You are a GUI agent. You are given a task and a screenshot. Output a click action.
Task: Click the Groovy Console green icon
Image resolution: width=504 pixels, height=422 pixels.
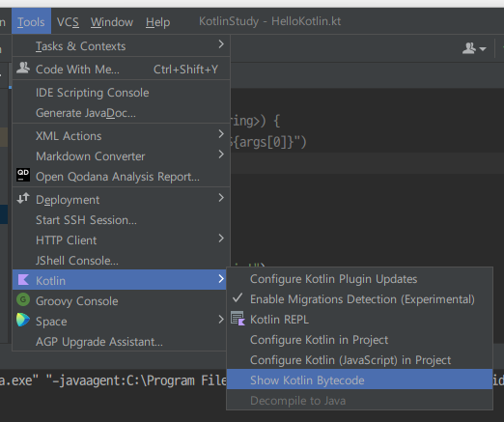tap(23, 299)
